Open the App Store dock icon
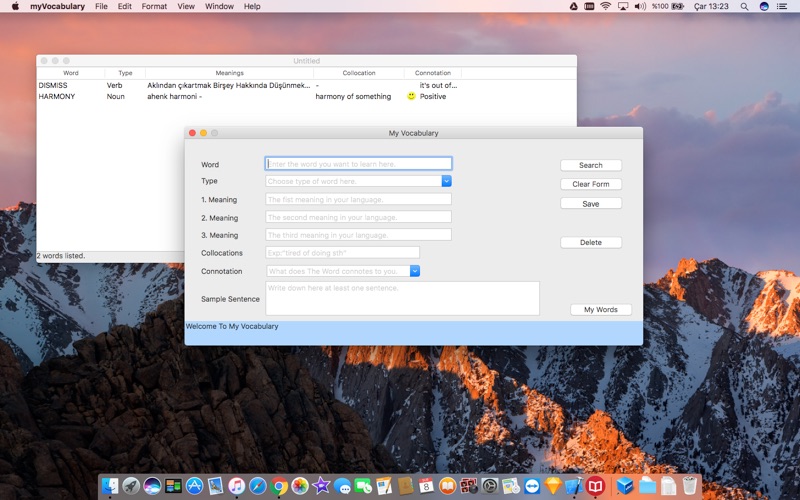 tap(194, 486)
